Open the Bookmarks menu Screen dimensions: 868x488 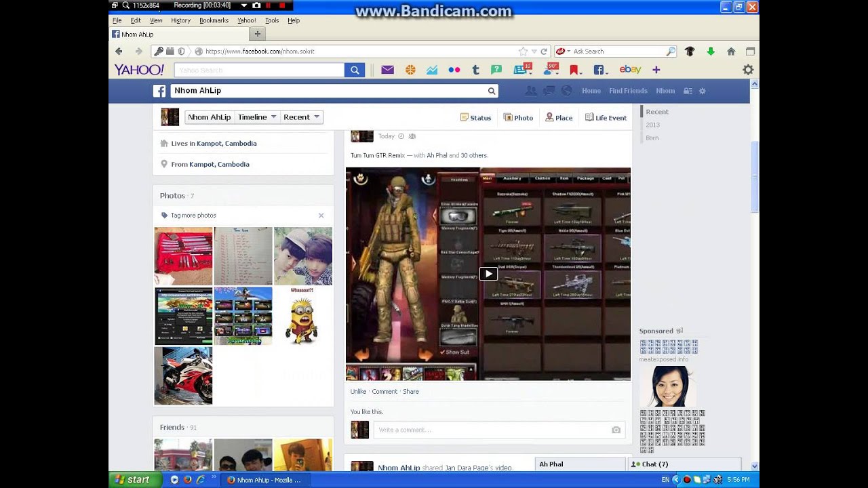214,20
